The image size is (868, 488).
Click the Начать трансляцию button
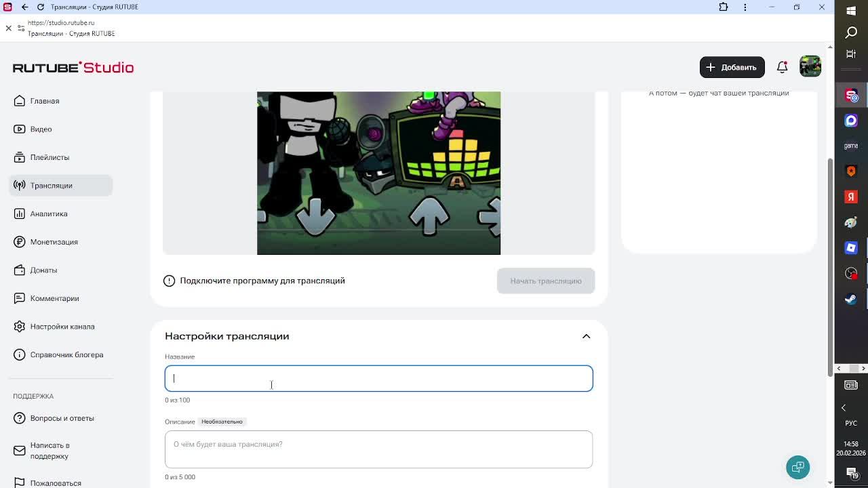click(546, 281)
